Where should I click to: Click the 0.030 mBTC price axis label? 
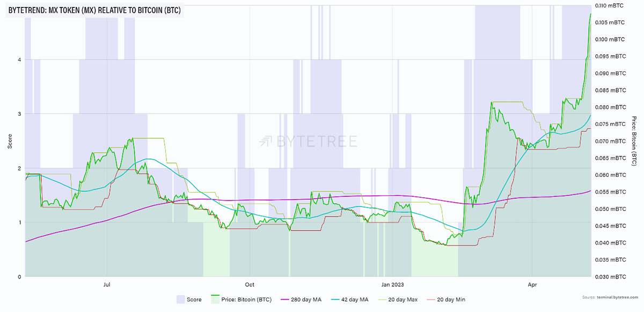click(609, 277)
